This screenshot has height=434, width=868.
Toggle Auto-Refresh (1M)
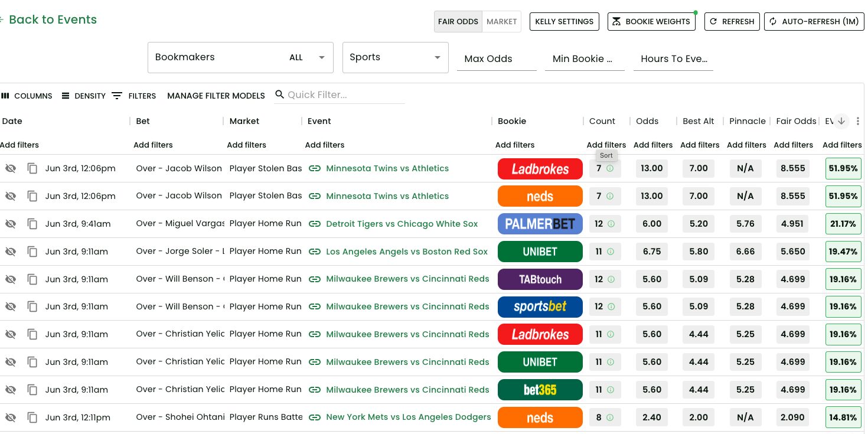click(x=814, y=21)
